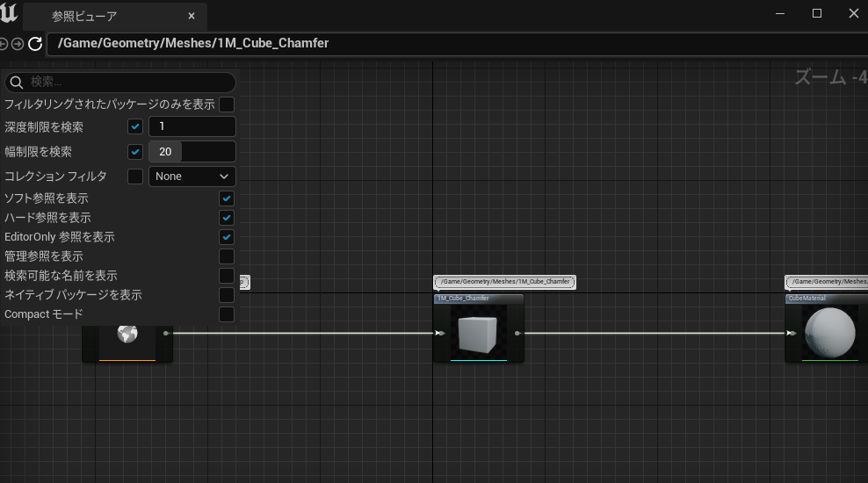Disable the ソフト参照を表示 checkbox
The height and width of the screenshot is (483, 868).
point(227,198)
